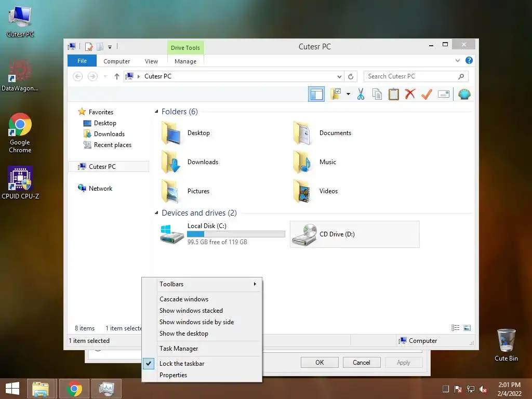Open the Music folder icon
This screenshot has width=532, height=399.
click(302, 162)
